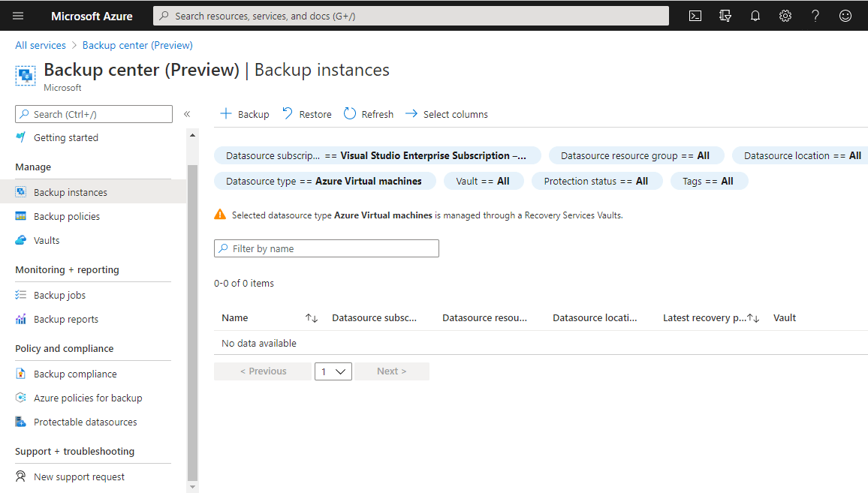Viewport: 868px width, 493px height.
Task: Open the notifications bell
Action: pyautogui.click(x=755, y=16)
